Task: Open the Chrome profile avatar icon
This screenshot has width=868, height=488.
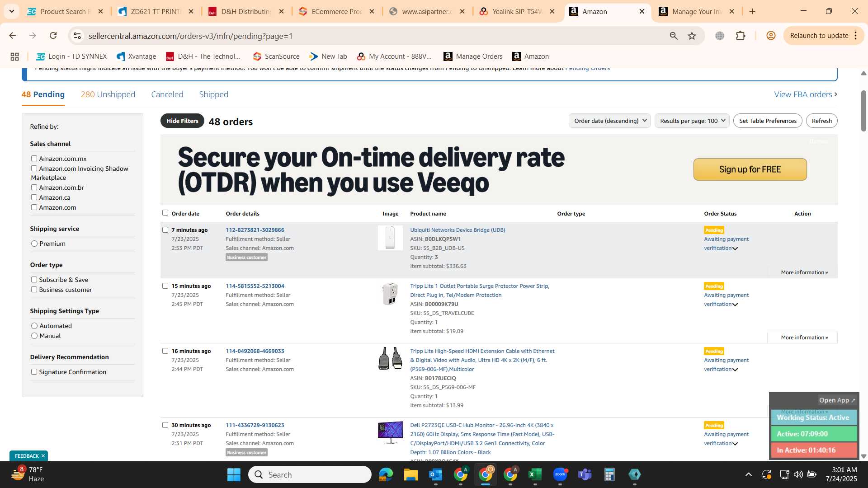Action: coord(771,36)
